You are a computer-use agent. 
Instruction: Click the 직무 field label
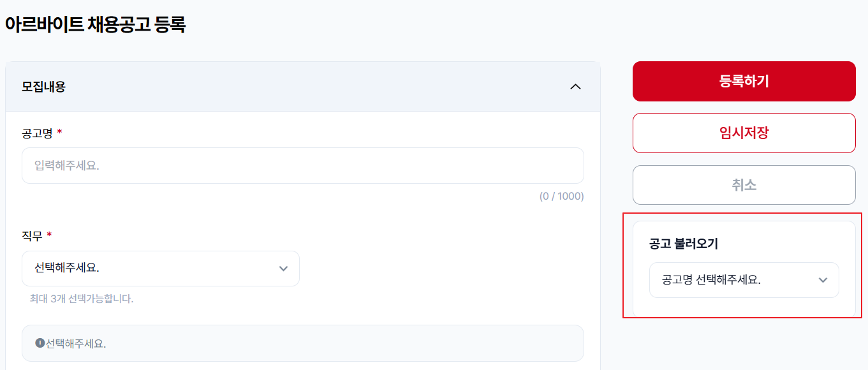pos(32,236)
